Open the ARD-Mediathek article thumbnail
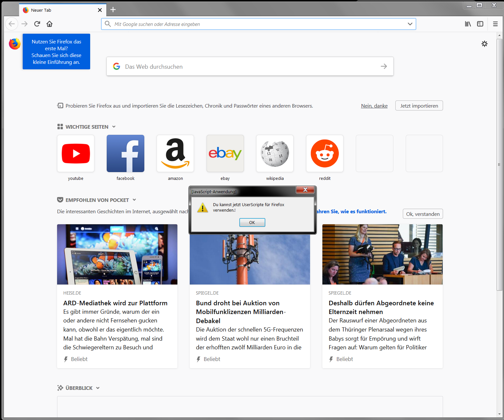The image size is (504, 420). click(x=117, y=254)
